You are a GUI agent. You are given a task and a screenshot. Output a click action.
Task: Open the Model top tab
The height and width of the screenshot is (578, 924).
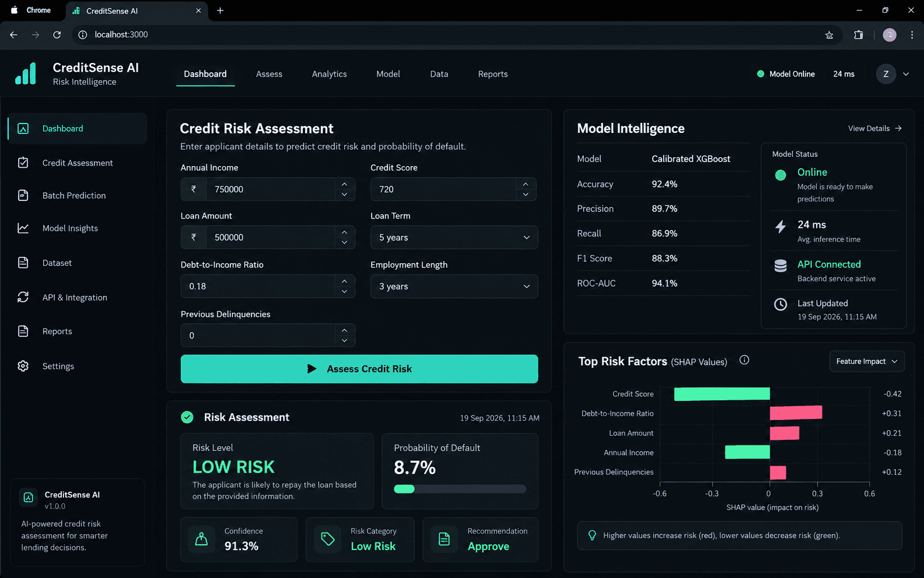[388, 74]
